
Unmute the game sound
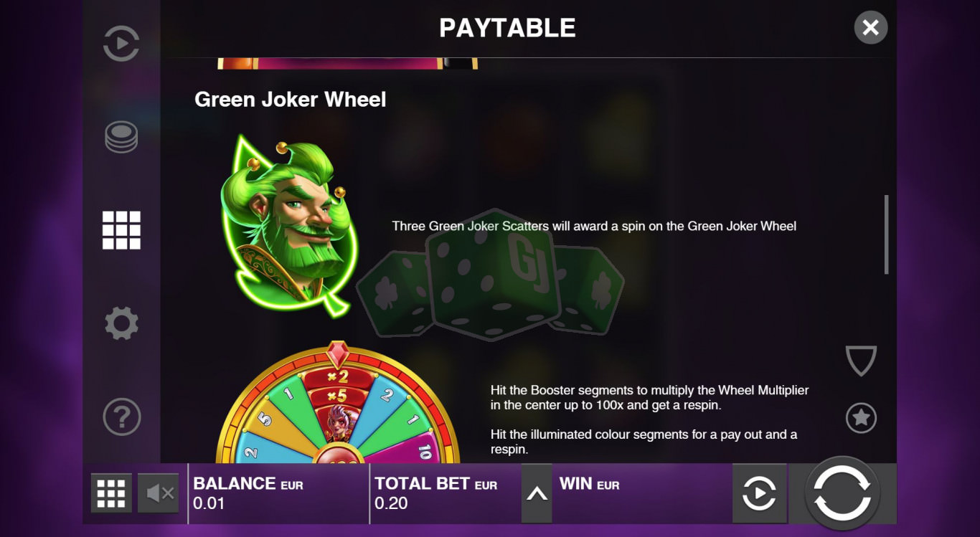pyautogui.click(x=159, y=493)
